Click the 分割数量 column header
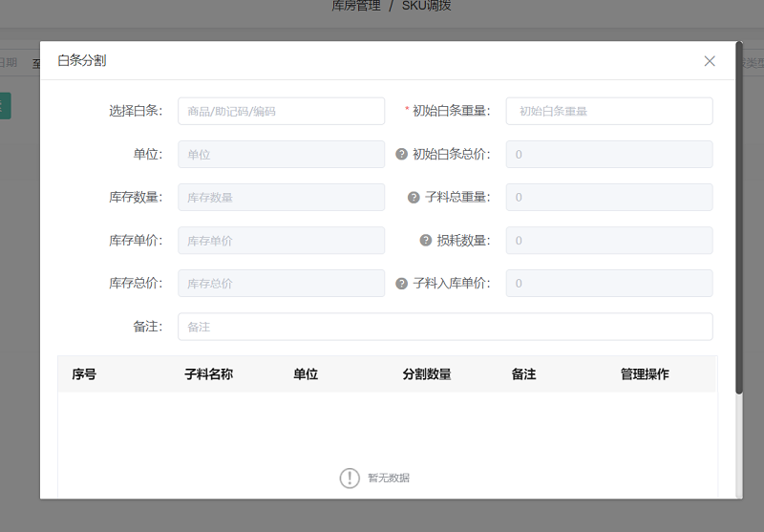This screenshot has height=532, width=764. tap(427, 374)
